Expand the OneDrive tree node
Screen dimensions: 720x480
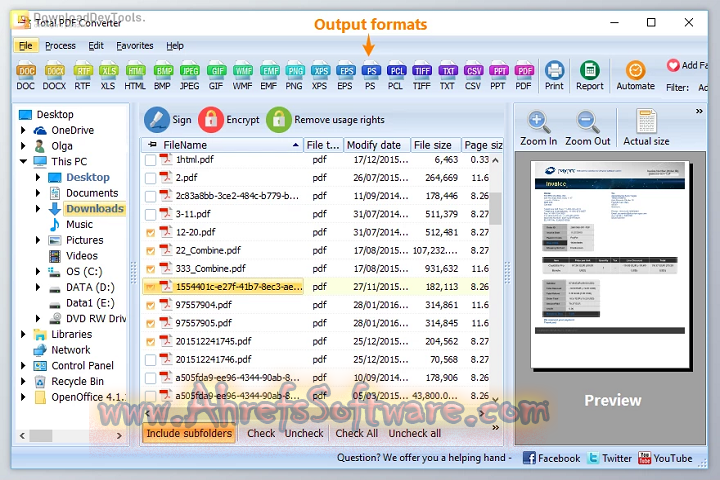coord(23,130)
